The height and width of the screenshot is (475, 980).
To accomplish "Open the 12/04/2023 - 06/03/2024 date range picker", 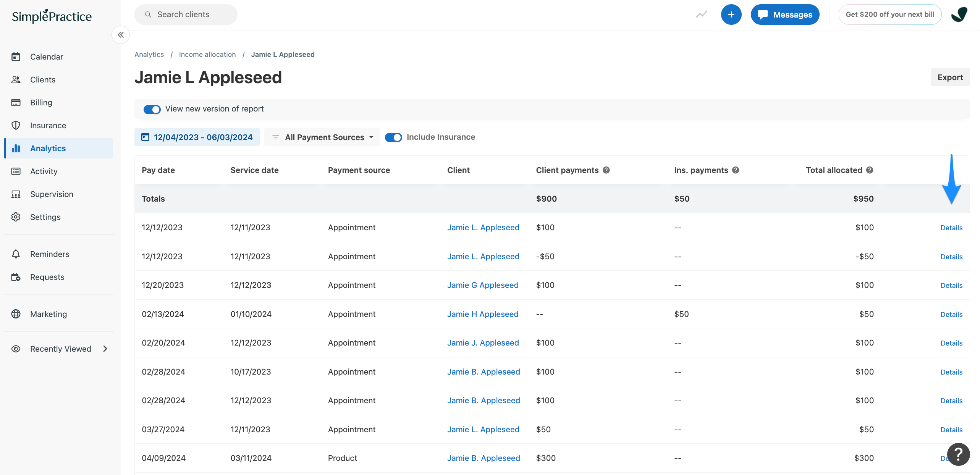I will [197, 137].
